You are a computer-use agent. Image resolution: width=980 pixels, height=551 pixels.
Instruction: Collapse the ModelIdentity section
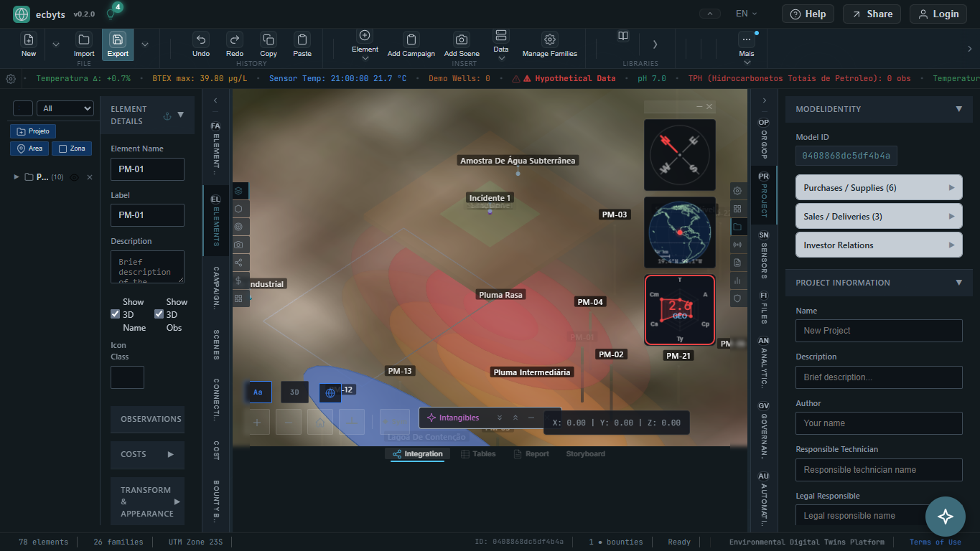pyautogui.click(x=958, y=109)
